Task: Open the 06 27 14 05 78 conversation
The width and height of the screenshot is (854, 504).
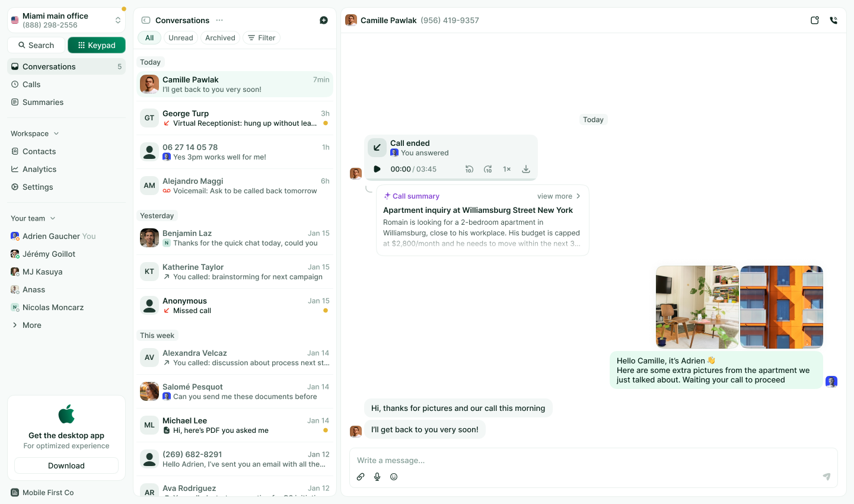Action: [235, 152]
